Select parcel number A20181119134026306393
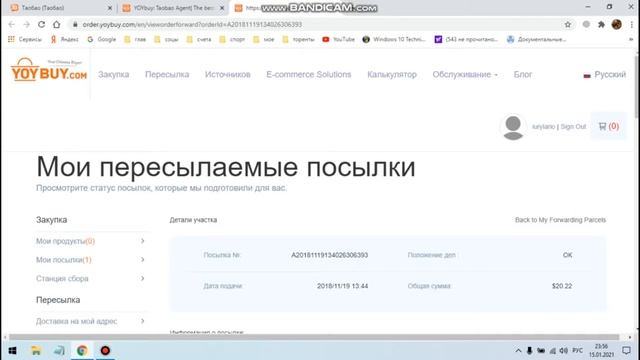Image resolution: width=640 pixels, height=360 pixels. pos(329,255)
